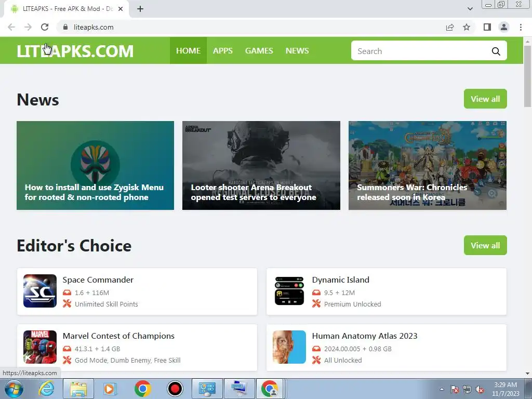Open the control panel taskbar icon
Screen dimensions: 532x399
coord(207,389)
